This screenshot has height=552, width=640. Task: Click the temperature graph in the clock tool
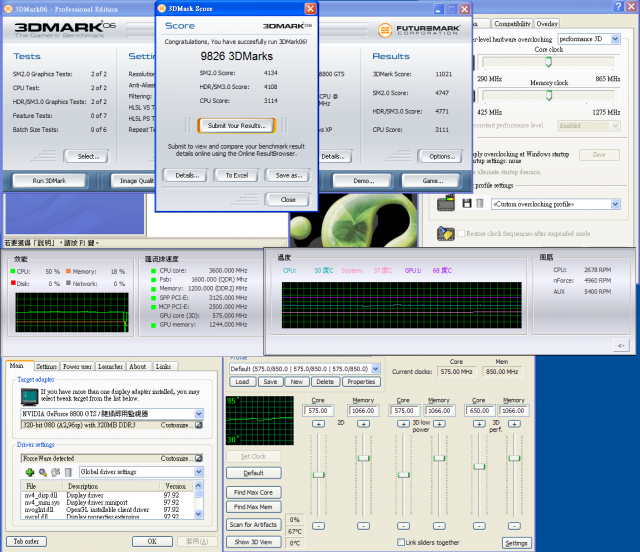pos(260,420)
